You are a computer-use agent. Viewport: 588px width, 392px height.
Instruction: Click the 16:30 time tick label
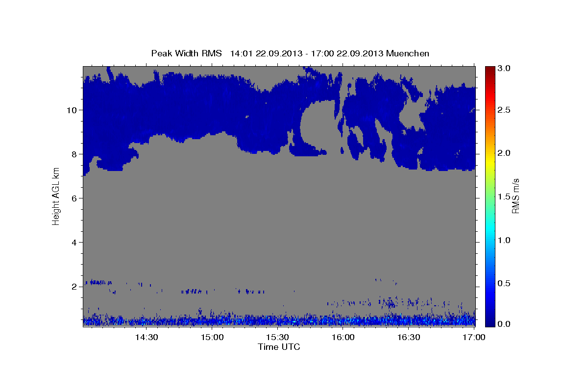pos(409,337)
